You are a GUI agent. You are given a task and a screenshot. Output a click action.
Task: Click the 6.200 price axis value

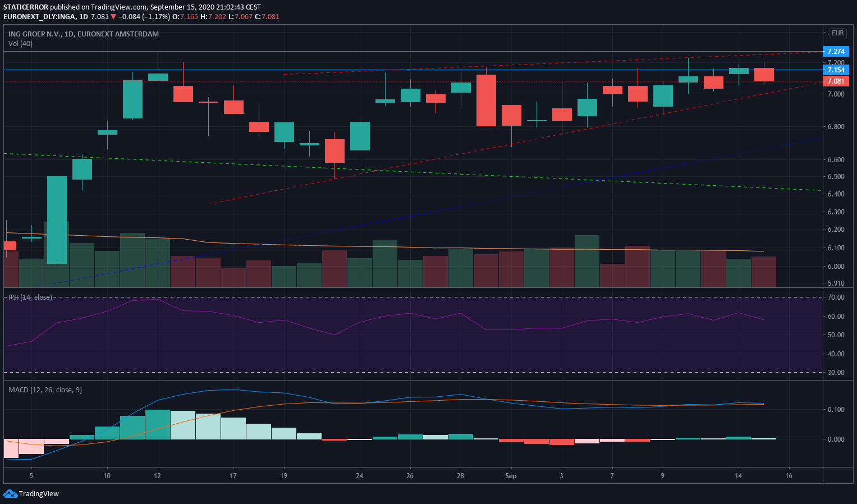coord(836,230)
